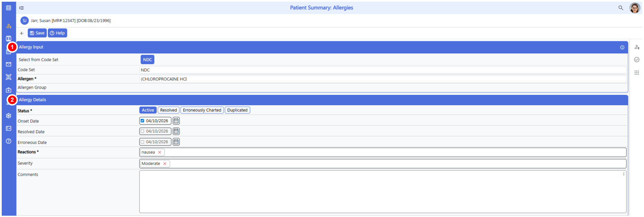
Task: Click into the Reactions field
Action: 383,152
